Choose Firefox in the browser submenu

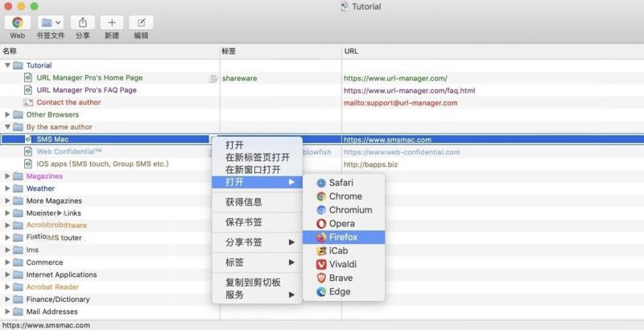click(x=344, y=237)
